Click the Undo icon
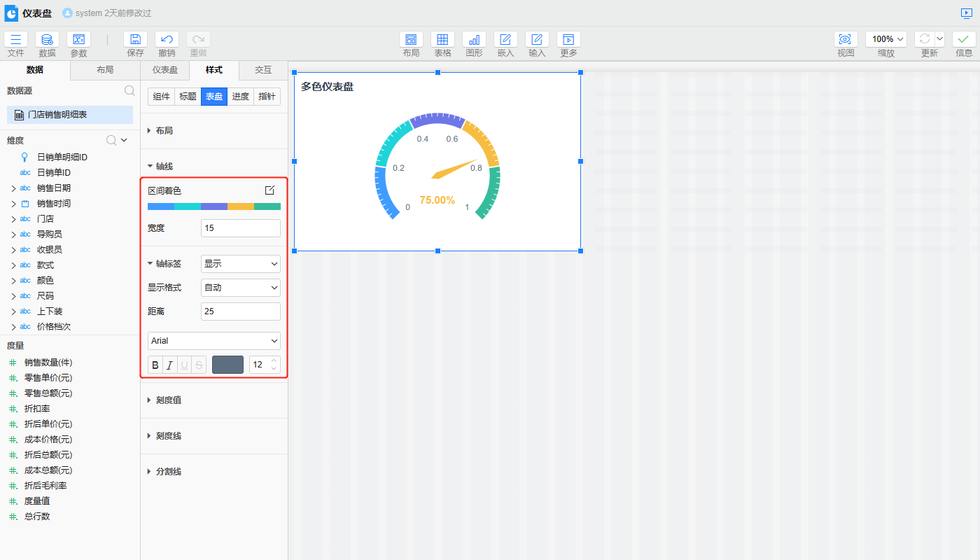The height and width of the screenshot is (560, 980). (x=167, y=40)
